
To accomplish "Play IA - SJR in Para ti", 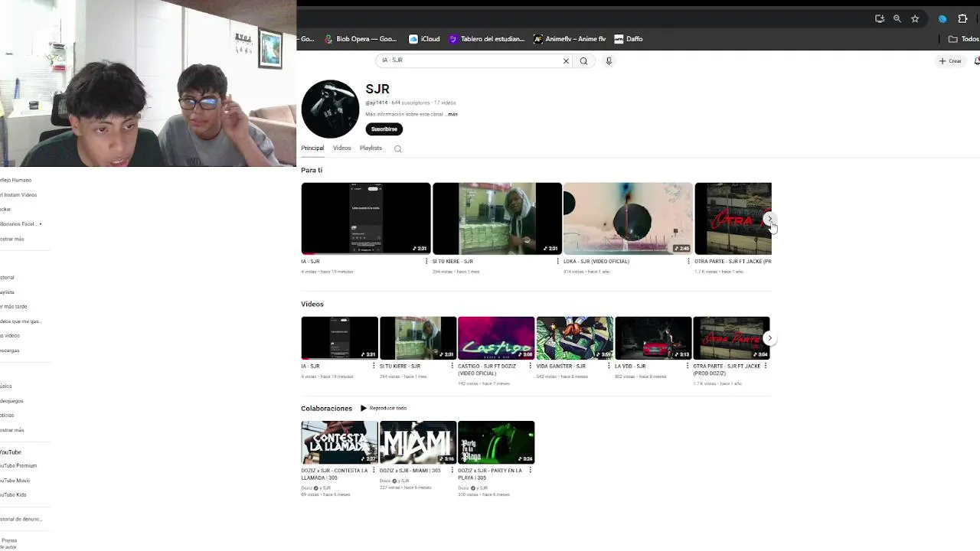I will tap(366, 218).
